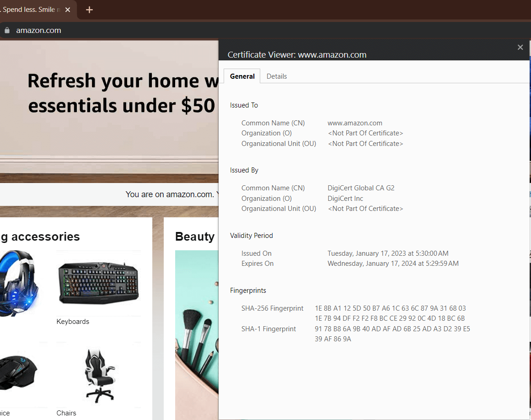
Task: Click the Fingerprints section heading
Action: point(248,291)
